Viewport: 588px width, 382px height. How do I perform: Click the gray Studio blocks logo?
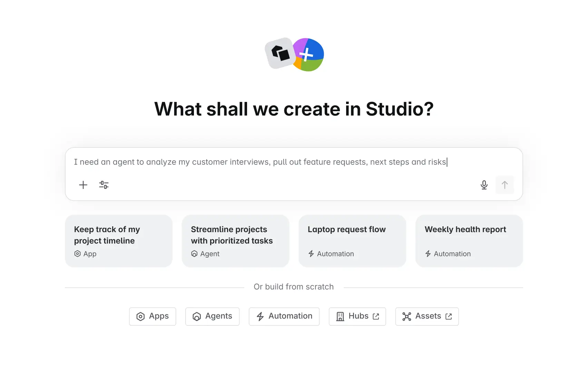(280, 53)
